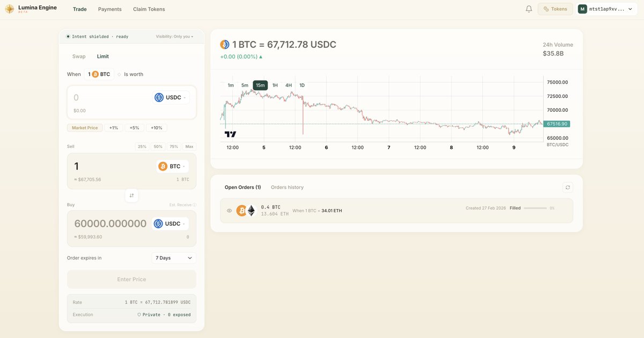Click the 50% sell amount button
The image size is (644, 338).
[x=158, y=147]
